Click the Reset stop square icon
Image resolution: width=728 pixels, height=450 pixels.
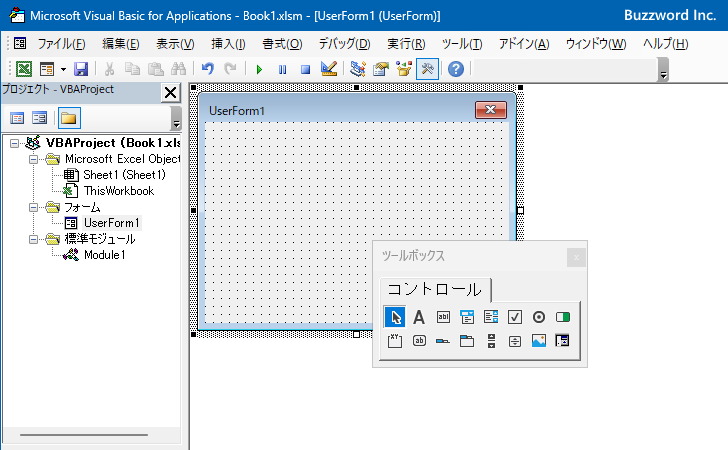point(305,70)
